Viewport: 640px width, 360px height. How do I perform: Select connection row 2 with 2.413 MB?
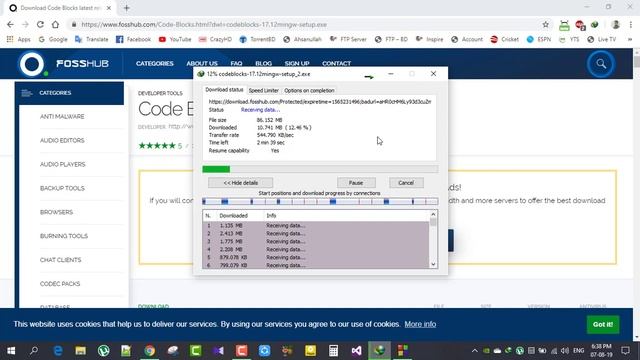tap(316, 233)
